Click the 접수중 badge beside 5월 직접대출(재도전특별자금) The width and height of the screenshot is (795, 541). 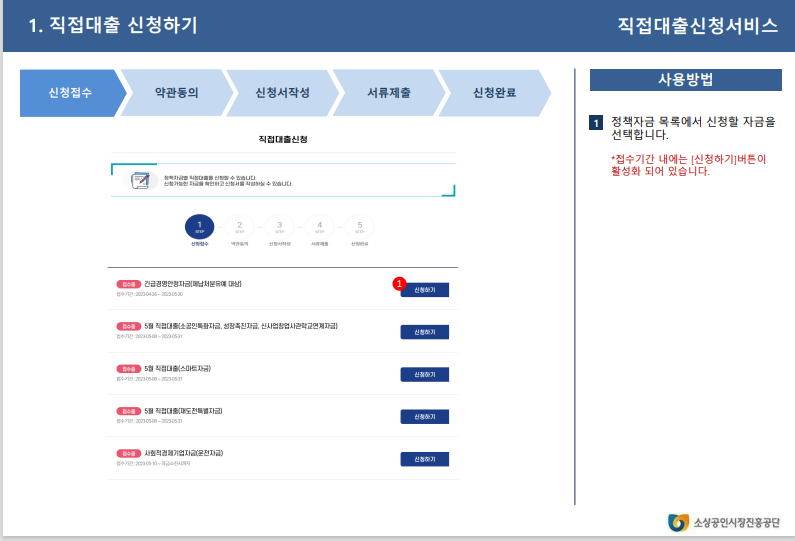(129, 411)
